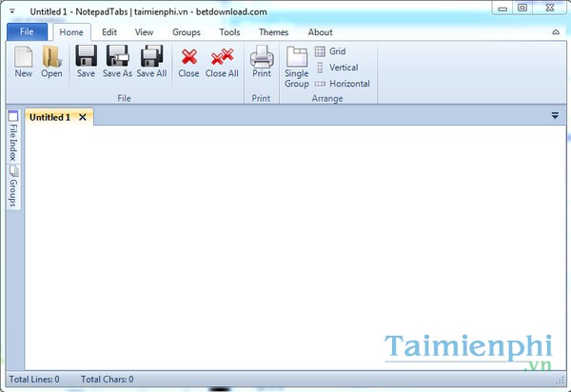Open the Groups side panel
Viewport: 571px width, 392px height.
(x=13, y=186)
